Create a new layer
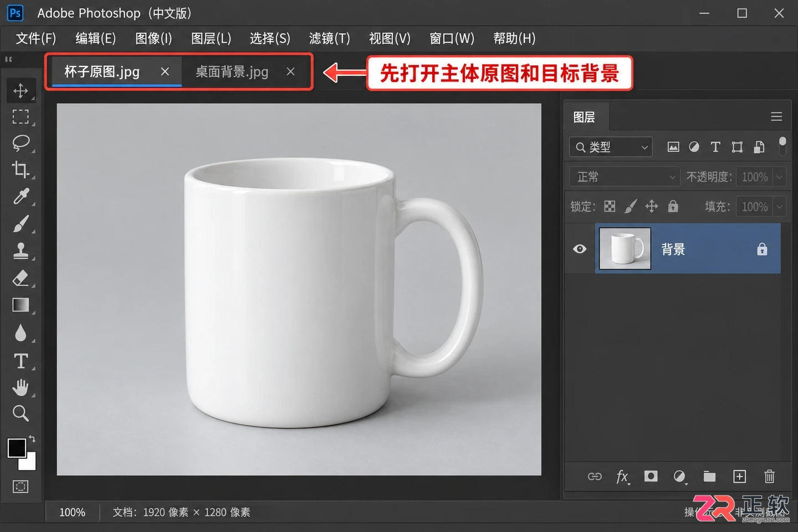The height and width of the screenshot is (532, 798). (739, 477)
